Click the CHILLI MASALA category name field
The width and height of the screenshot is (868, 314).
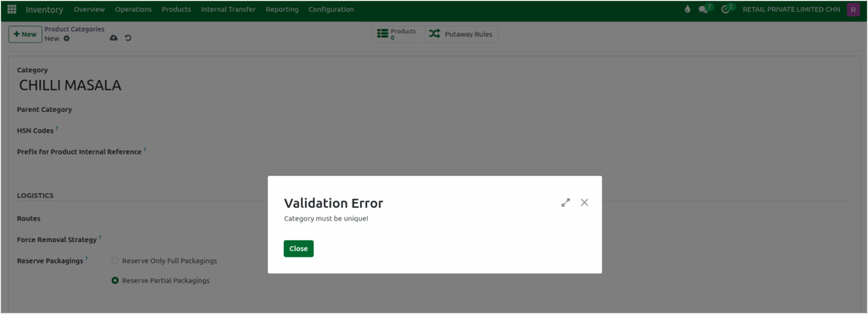point(70,85)
